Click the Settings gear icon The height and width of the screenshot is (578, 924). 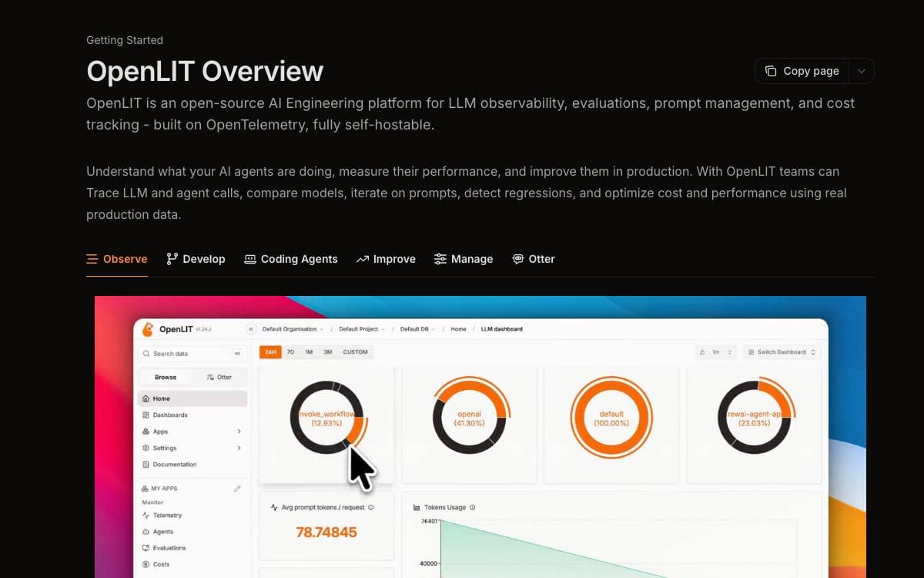146,448
